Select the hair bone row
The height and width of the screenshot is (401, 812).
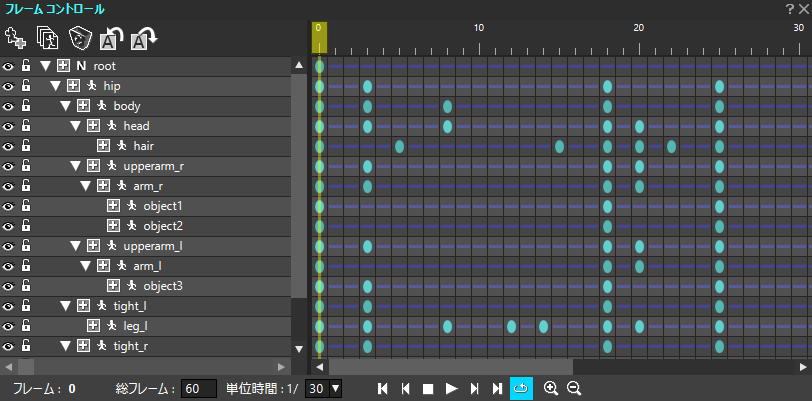(145, 146)
